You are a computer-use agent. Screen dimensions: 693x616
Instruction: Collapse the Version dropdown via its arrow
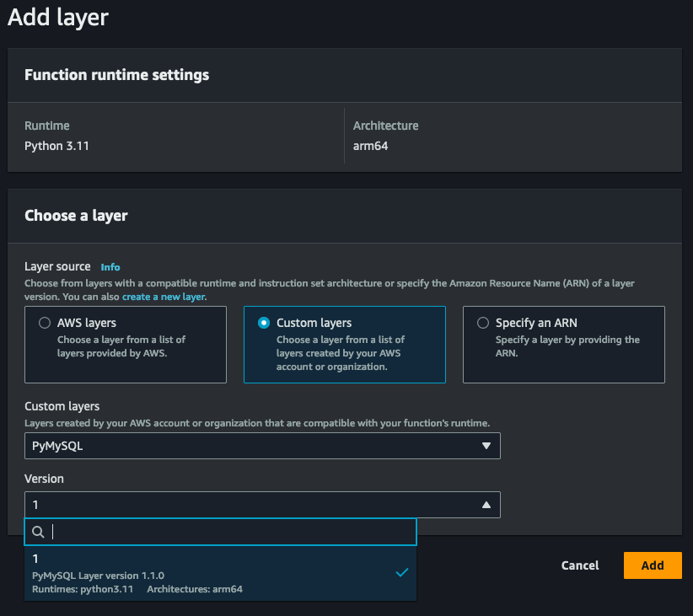[x=487, y=504]
